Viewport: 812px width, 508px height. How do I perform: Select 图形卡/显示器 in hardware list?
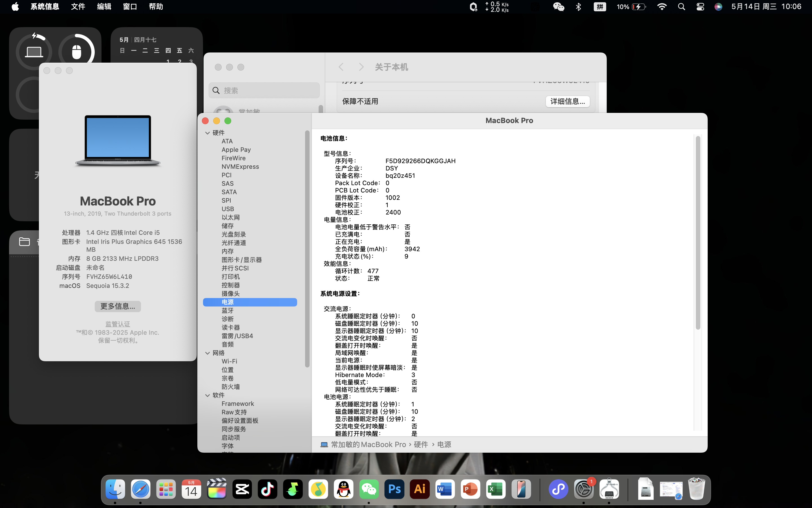coord(242,260)
